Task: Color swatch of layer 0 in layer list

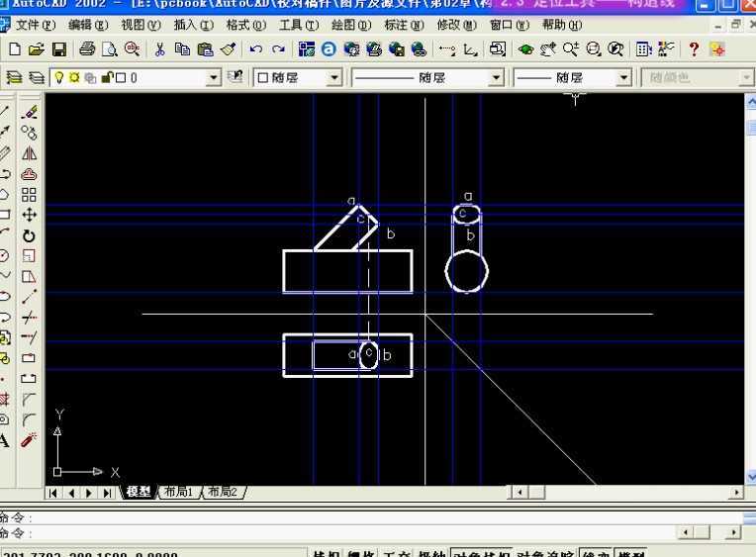Action: [121, 77]
